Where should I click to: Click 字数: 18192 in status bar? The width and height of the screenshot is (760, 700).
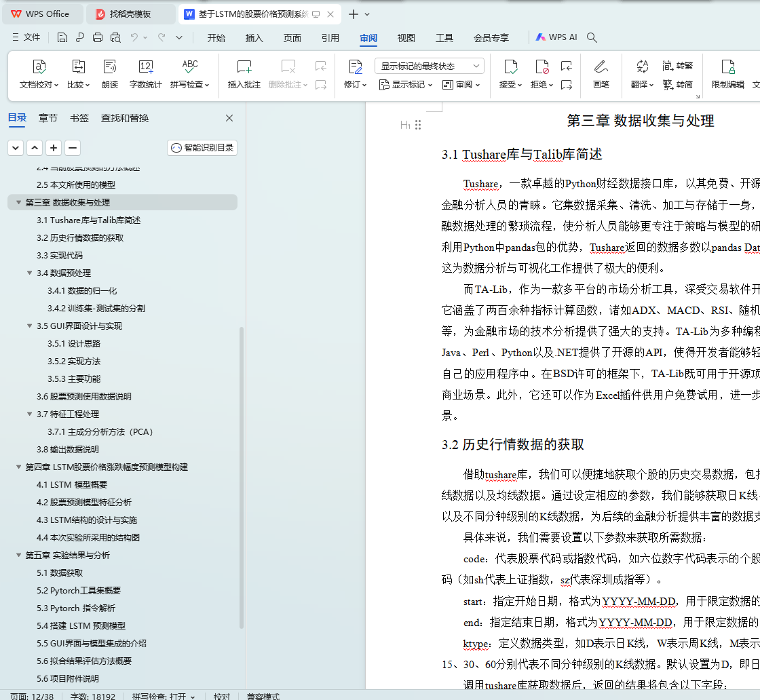click(92, 696)
